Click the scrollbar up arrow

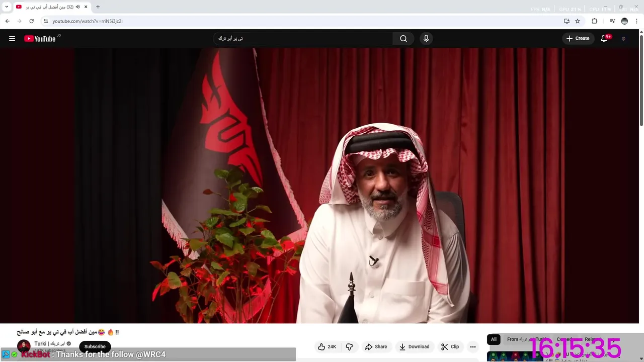[641, 33]
